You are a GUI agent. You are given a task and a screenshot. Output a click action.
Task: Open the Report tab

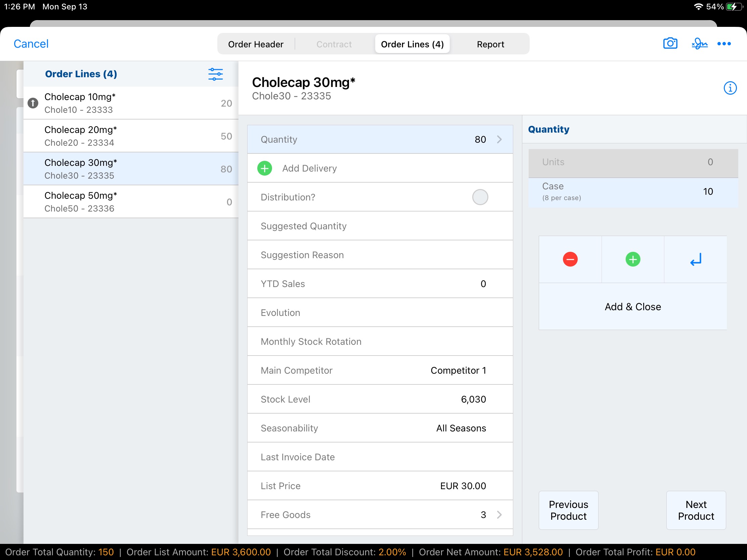click(x=490, y=44)
